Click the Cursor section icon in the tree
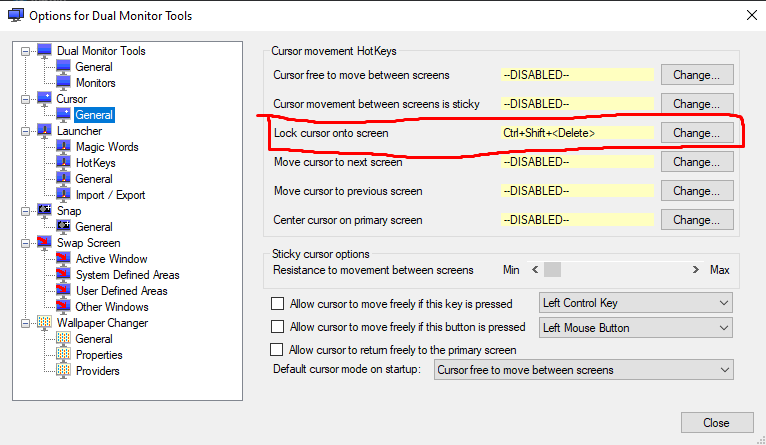Image resolution: width=766 pixels, height=445 pixels. (43, 99)
